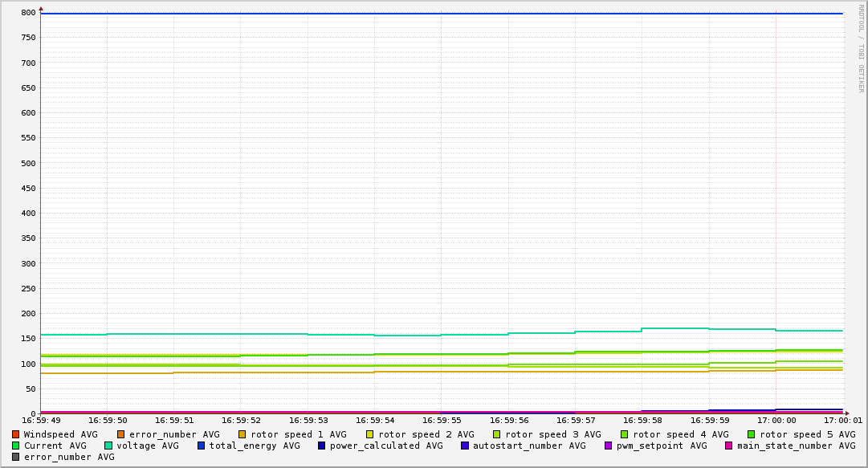
Task: Click the autostart_number AVG legend text
Action: (529, 446)
